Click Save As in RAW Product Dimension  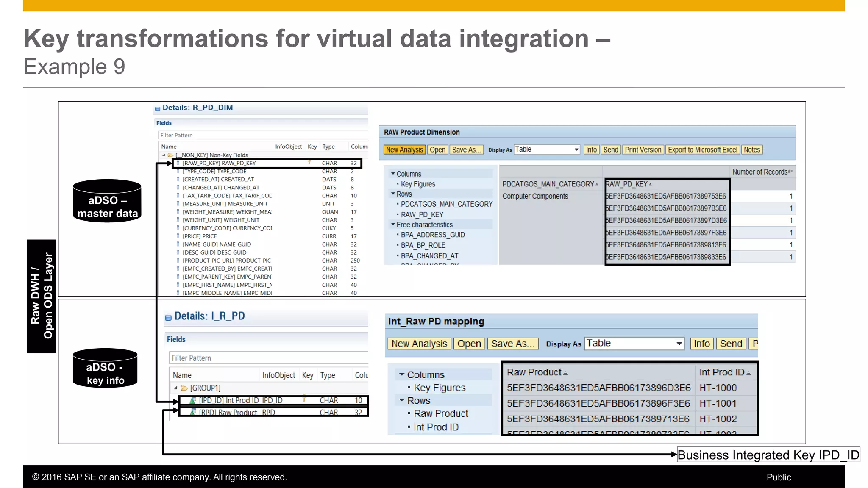466,150
